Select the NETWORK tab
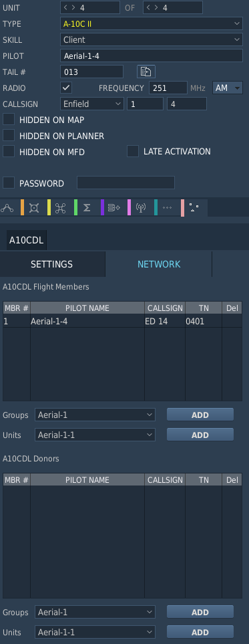 coord(159,264)
